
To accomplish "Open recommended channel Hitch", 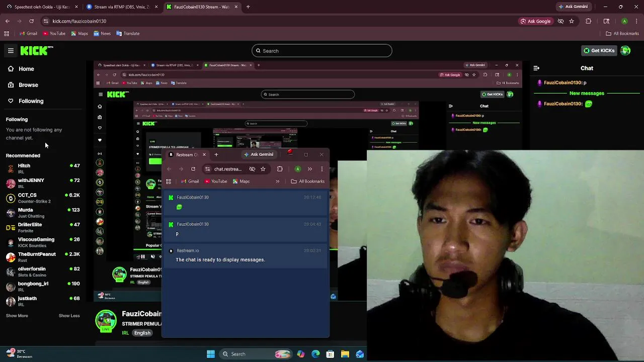I will coord(43,168).
